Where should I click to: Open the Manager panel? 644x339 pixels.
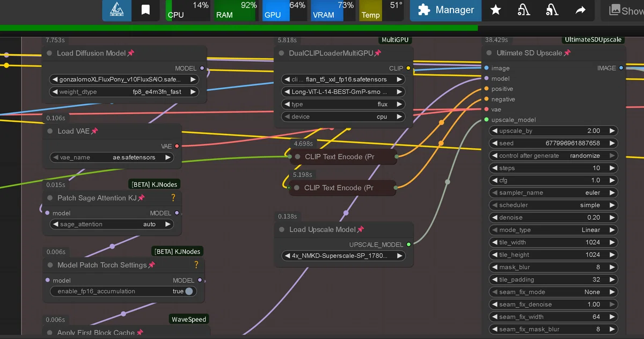point(445,10)
